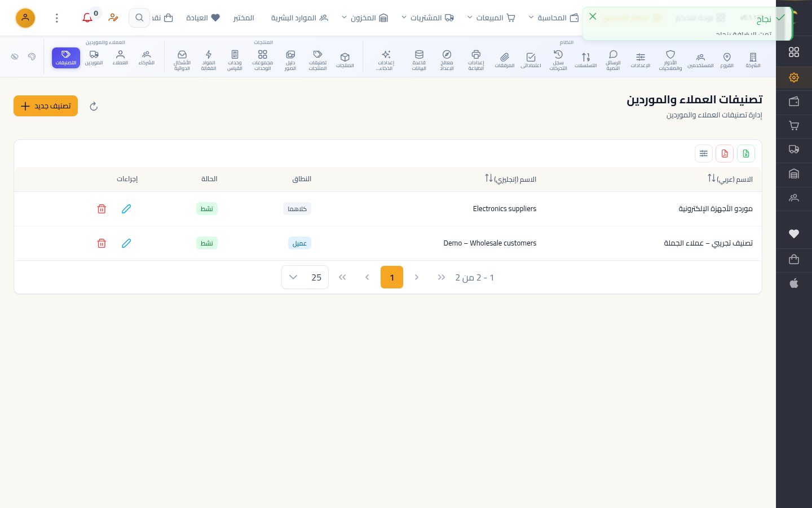Open the theme palette icon
The height and width of the screenshot is (508, 812).
tap(32, 56)
